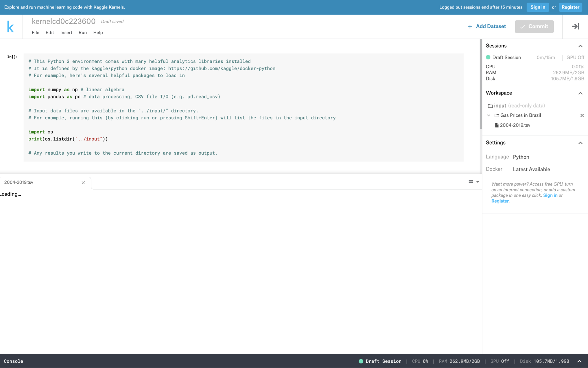Viewport: 588px width, 368px height.
Task: Remove the Gas Prices in Brazil dataset
Action: (x=582, y=115)
